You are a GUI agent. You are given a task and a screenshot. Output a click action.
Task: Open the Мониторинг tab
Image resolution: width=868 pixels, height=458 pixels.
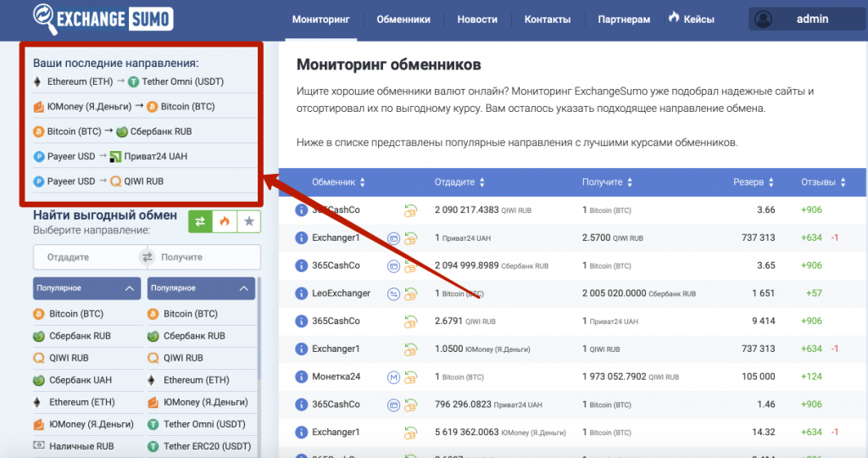tap(321, 20)
